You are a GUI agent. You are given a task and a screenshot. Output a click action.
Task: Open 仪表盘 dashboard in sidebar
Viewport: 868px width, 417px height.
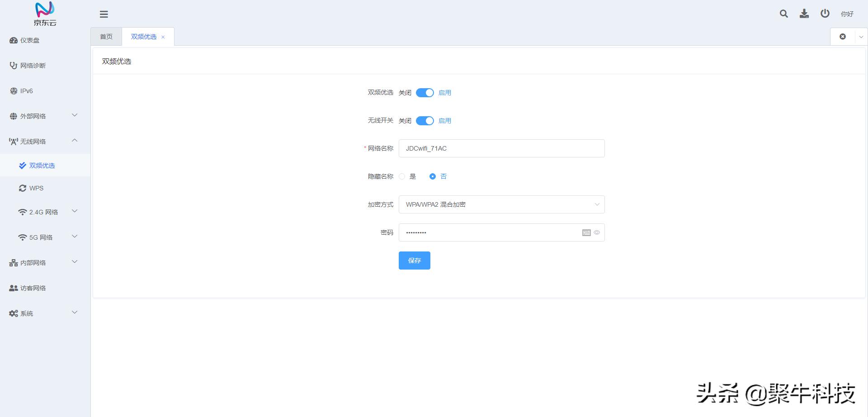[x=45, y=40]
